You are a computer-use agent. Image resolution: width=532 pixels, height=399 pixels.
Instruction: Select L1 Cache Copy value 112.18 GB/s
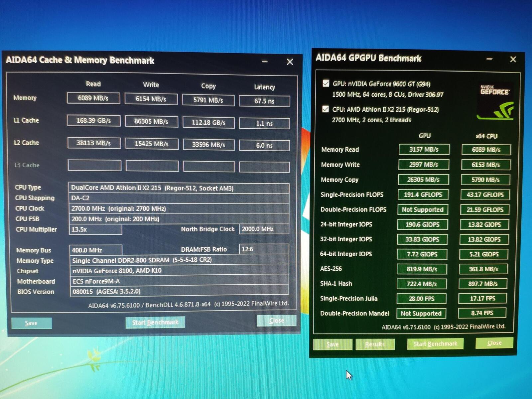[208, 122]
